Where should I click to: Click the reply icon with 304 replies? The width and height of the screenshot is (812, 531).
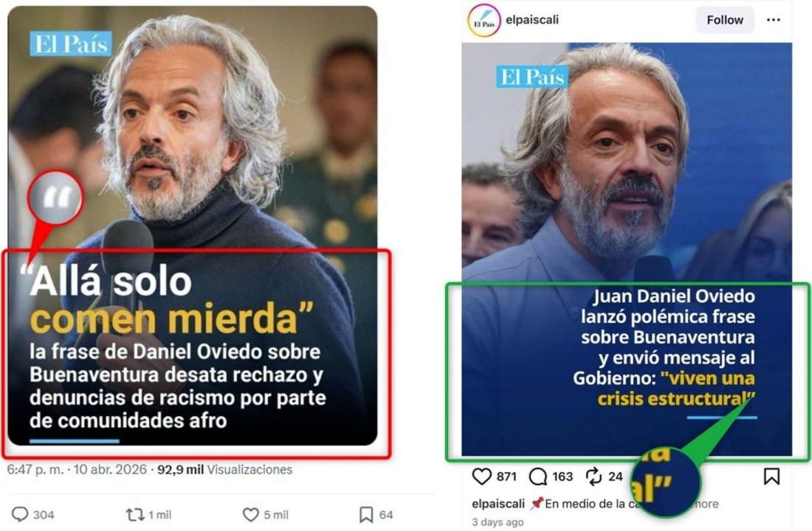tap(20, 514)
